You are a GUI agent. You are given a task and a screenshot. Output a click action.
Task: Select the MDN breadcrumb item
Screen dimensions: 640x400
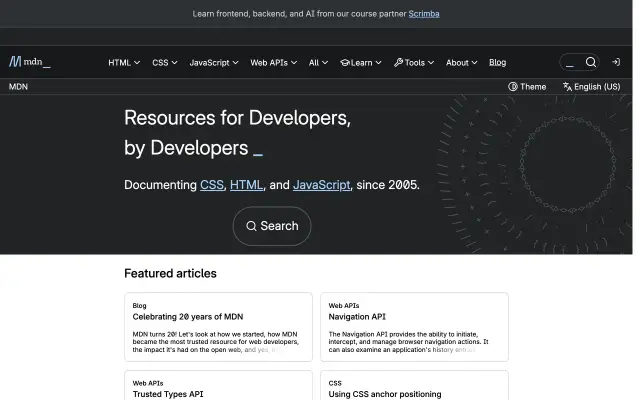point(18,87)
